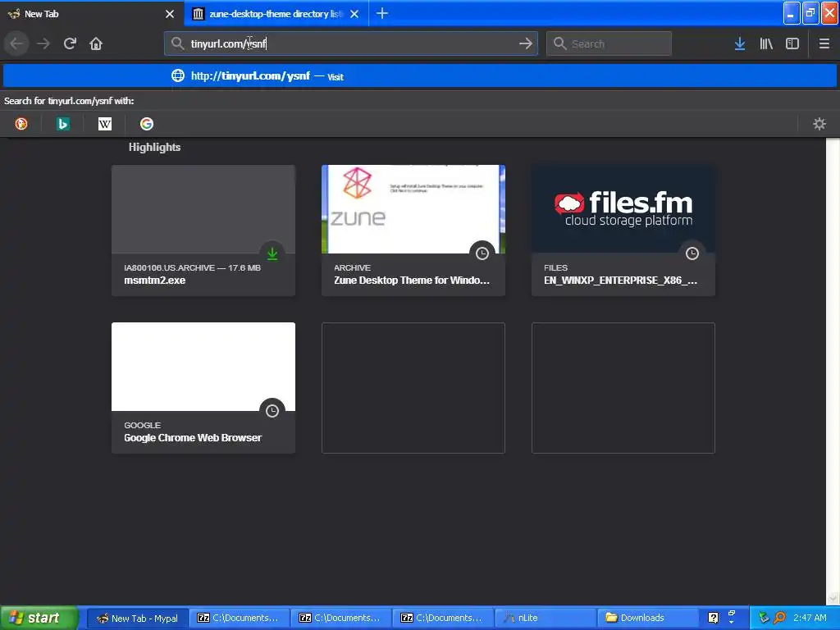Visit the http://tinyurl.com/ysnf suggestion

(x=420, y=75)
